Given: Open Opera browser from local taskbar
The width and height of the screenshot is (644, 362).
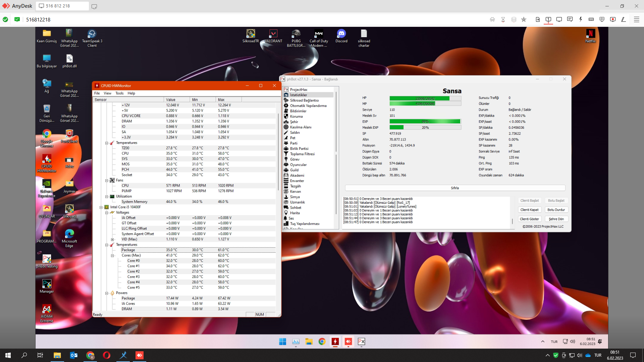Looking at the screenshot, I should point(107,355).
